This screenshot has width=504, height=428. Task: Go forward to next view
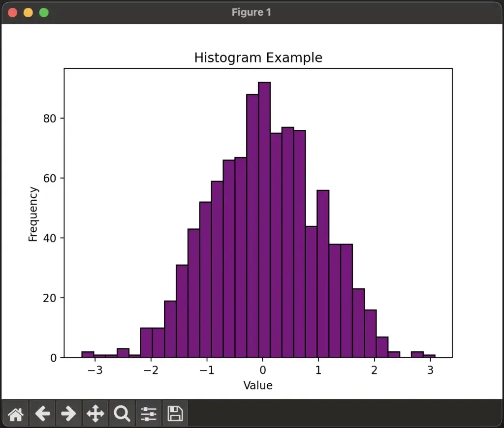point(68,414)
